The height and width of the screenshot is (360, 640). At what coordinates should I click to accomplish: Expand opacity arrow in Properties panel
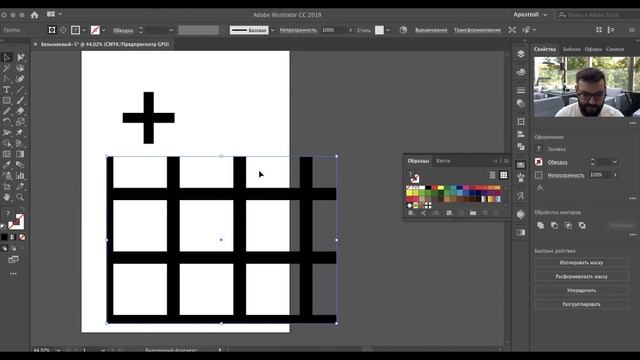tap(616, 175)
